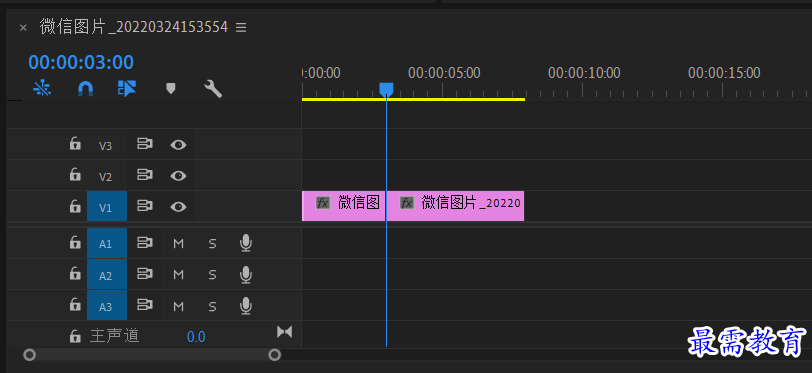Close the 微信图片_20220324153554 sequence tab
812x373 pixels.
(x=23, y=28)
